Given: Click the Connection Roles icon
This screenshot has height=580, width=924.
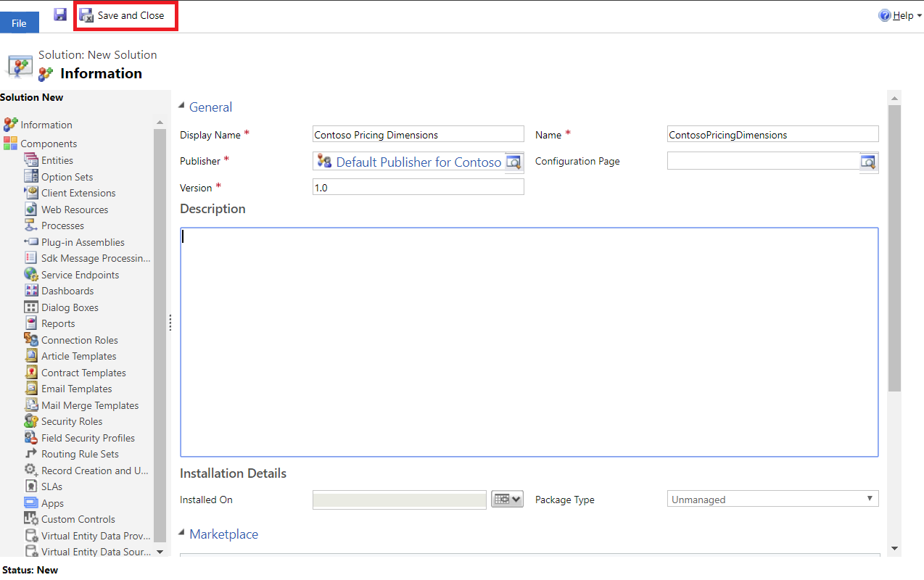Looking at the screenshot, I should (x=31, y=339).
